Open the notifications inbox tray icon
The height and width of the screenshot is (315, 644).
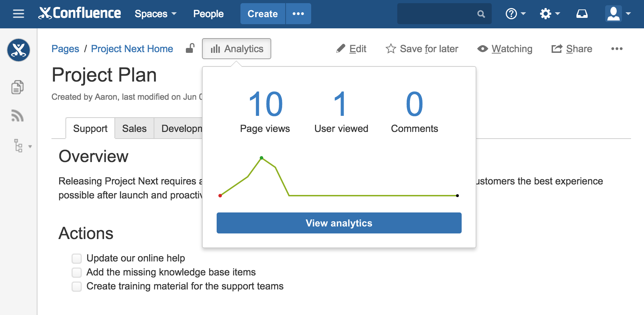[582, 14]
